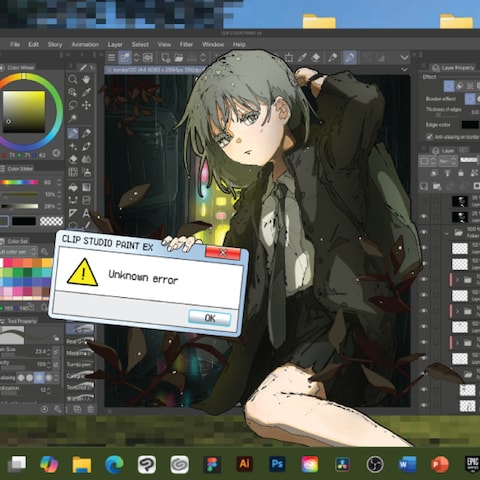Open Photoshop from the taskbar
The height and width of the screenshot is (480, 480).
click(277, 464)
